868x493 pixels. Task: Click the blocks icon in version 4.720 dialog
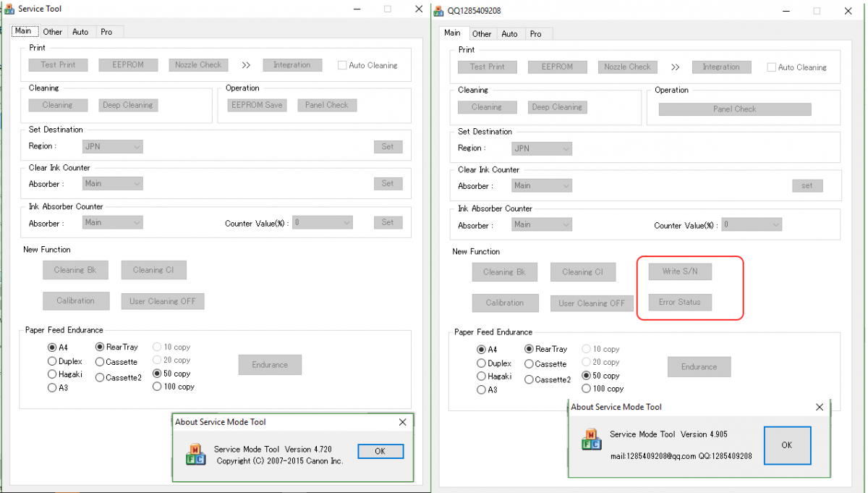pyautogui.click(x=195, y=454)
